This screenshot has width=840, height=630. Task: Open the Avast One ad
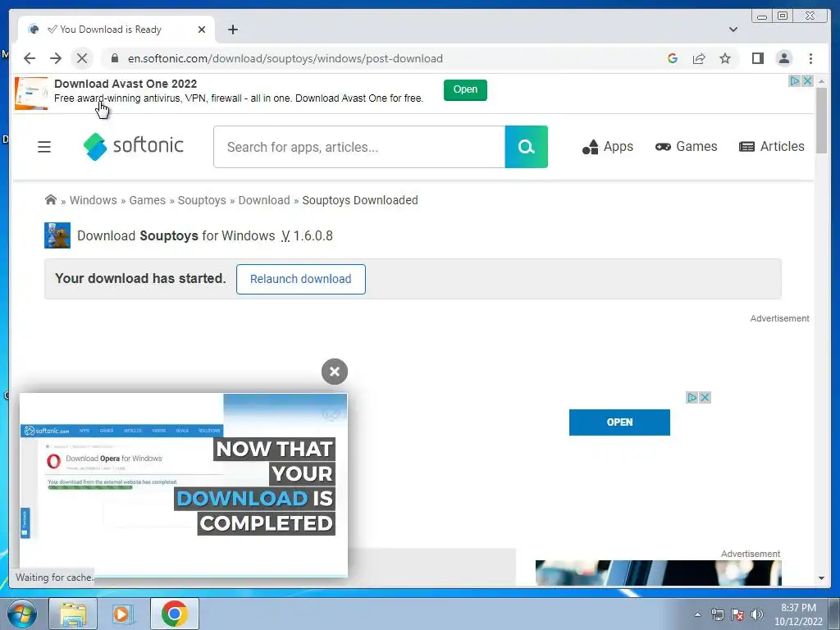[465, 89]
